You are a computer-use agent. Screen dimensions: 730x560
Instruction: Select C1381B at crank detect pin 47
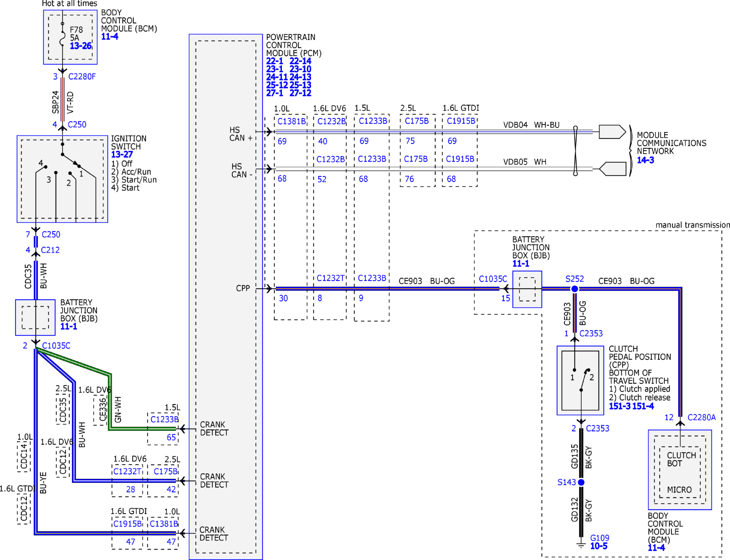pos(164,524)
